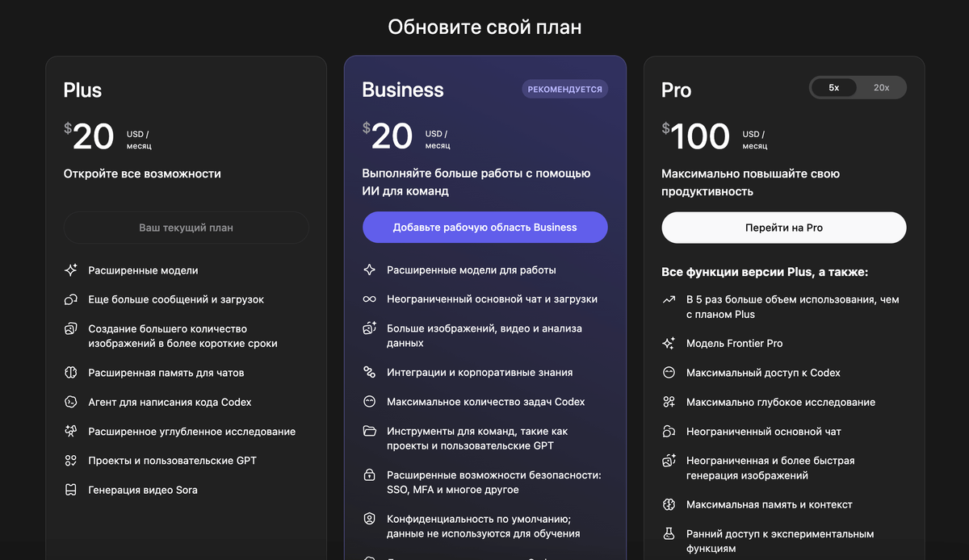This screenshot has height=560, width=969.
Task: Click 'Максимальный доступ к Codex' text
Action: click(x=763, y=373)
